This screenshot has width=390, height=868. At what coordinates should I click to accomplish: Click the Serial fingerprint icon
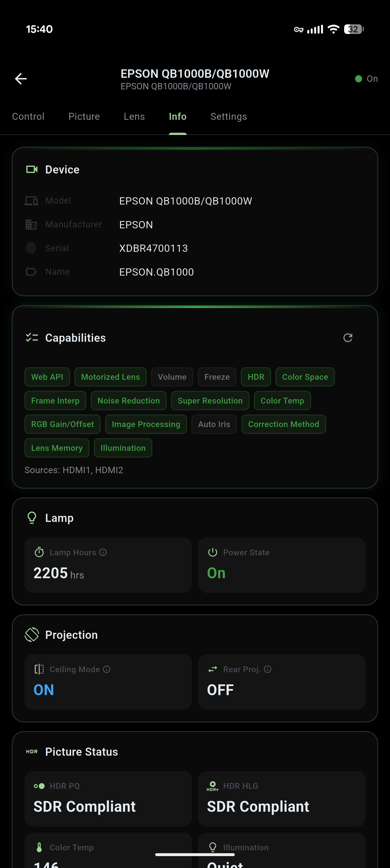[x=31, y=248]
